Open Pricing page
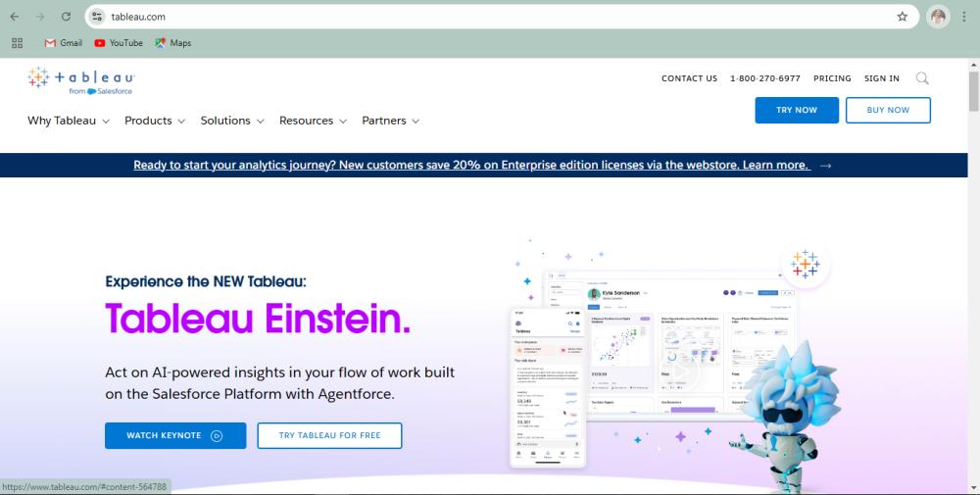980x495 pixels. coord(832,78)
